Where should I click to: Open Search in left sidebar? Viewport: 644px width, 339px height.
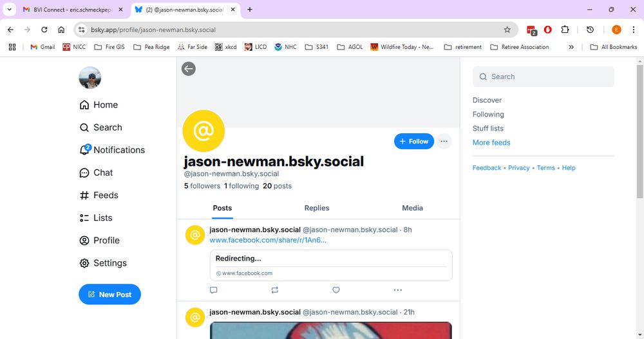100,127
